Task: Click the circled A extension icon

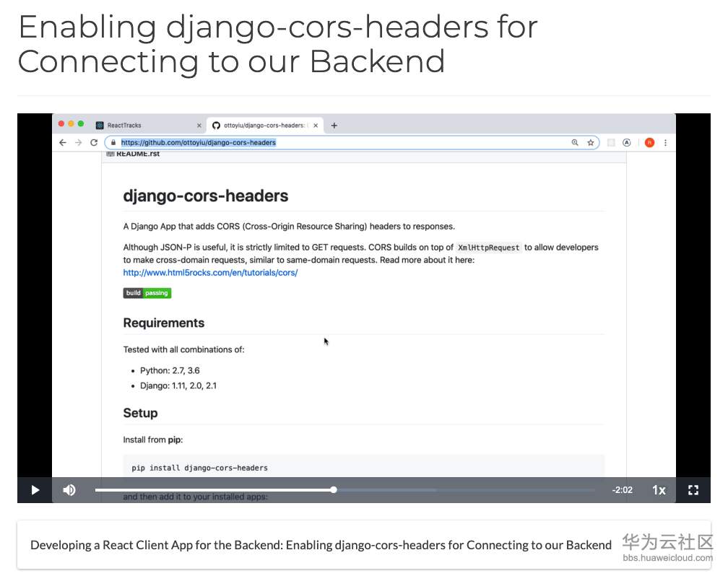Action: pyautogui.click(x=626, y=142)
